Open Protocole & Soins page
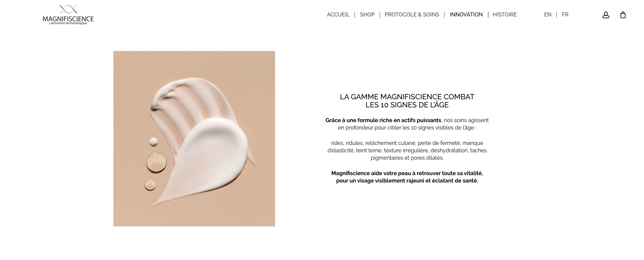 pyautogui.click(x=412, y=15)
